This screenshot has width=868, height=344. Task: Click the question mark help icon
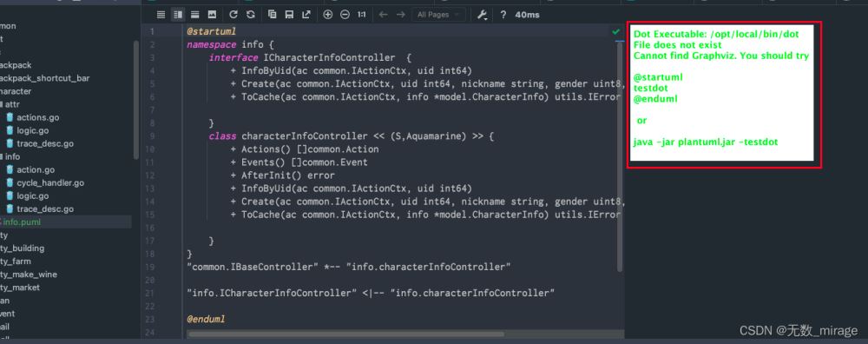click(x=503, y=15)
